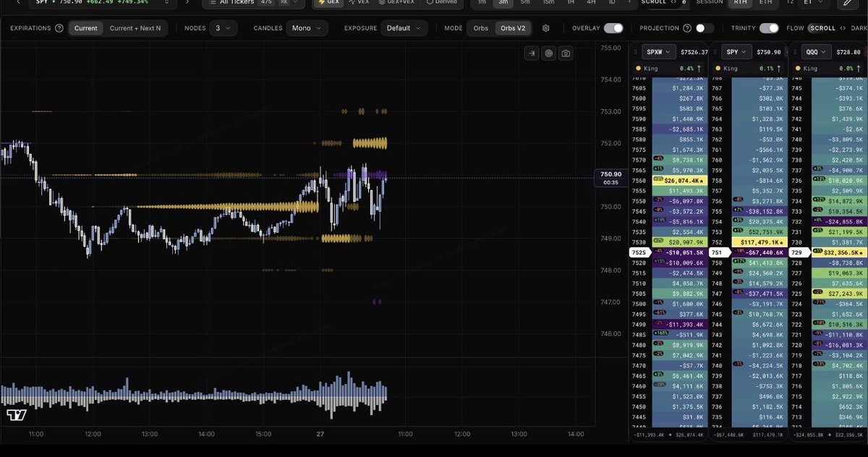
Task: Select ETH session
Action: 765,2
